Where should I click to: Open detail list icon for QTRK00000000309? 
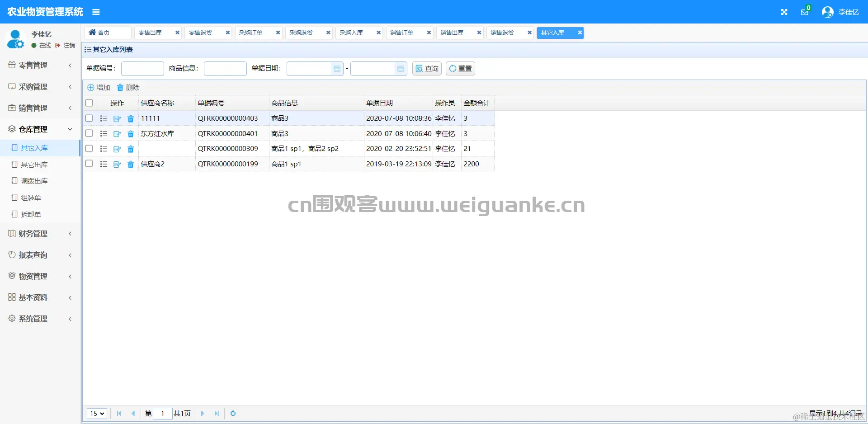104,149
